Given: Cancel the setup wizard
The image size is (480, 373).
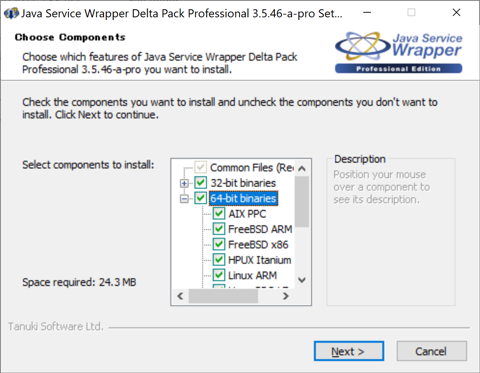Looking at the screenshot, I should tap(431, 351).
